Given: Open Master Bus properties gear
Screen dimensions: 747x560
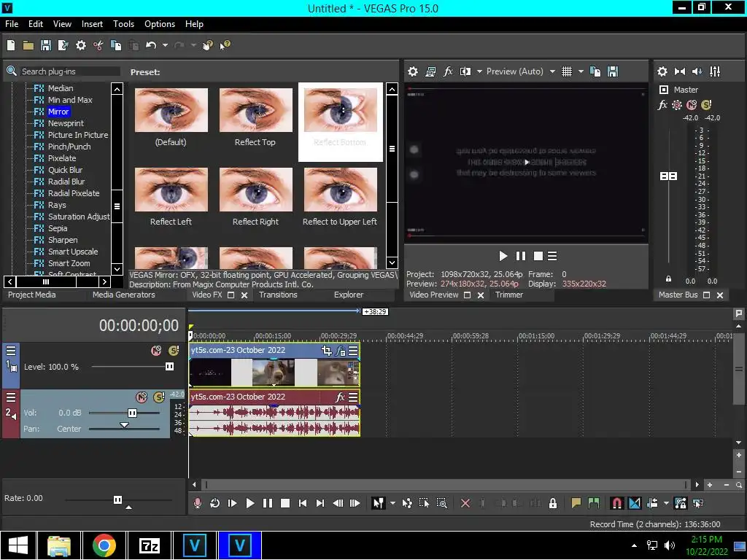Looking at the screenshot, I should point(662,71).
